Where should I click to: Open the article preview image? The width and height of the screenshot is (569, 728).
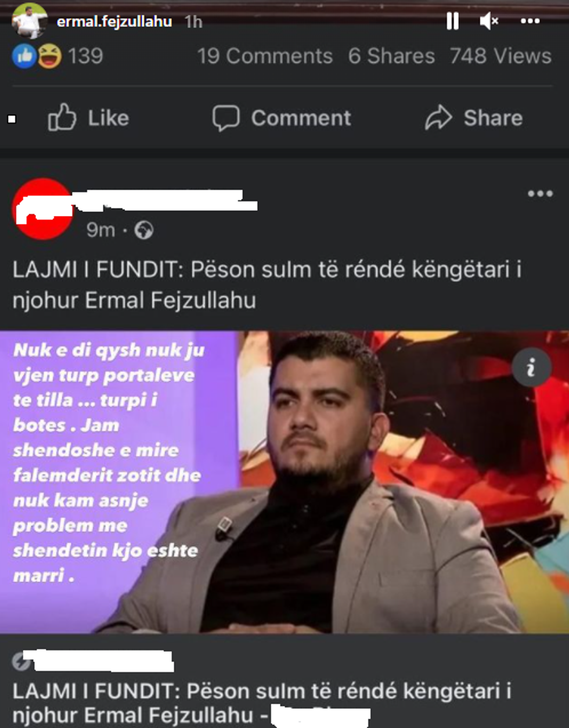point(284,482)
